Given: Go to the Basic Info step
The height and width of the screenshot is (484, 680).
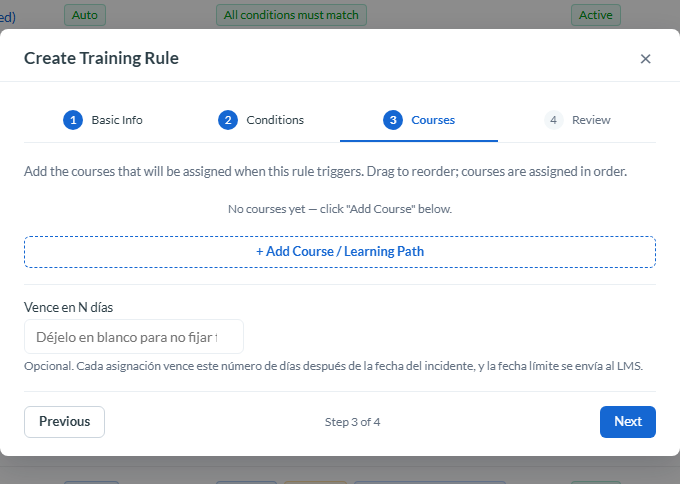Looking at the screenshot, I should coord(117,120).
